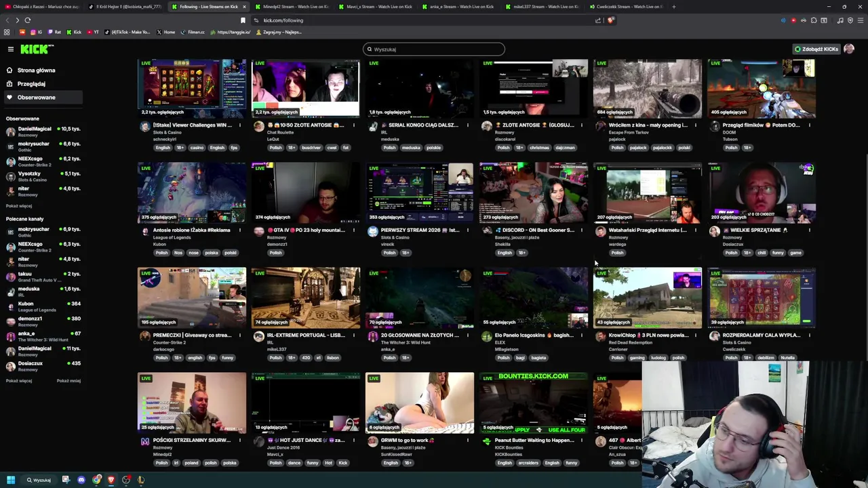
Task: Click the Peanut Butter Waiting to Happen title
Action: click(x=534, y=440)
